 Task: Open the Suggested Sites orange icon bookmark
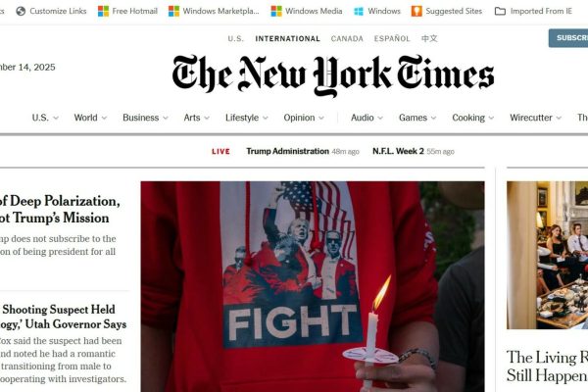pos(416,11)
